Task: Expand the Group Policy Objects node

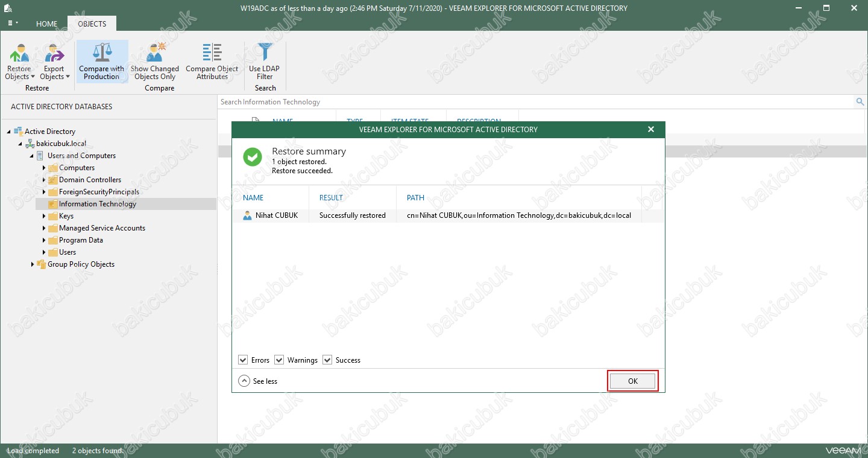Action: [x=32, y=264]
